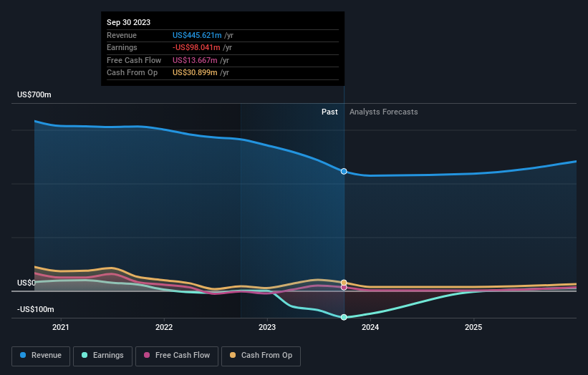Click the Revenue row label in tooltip
The width and height of the screenshot is (588, 375).
point(122,35)
